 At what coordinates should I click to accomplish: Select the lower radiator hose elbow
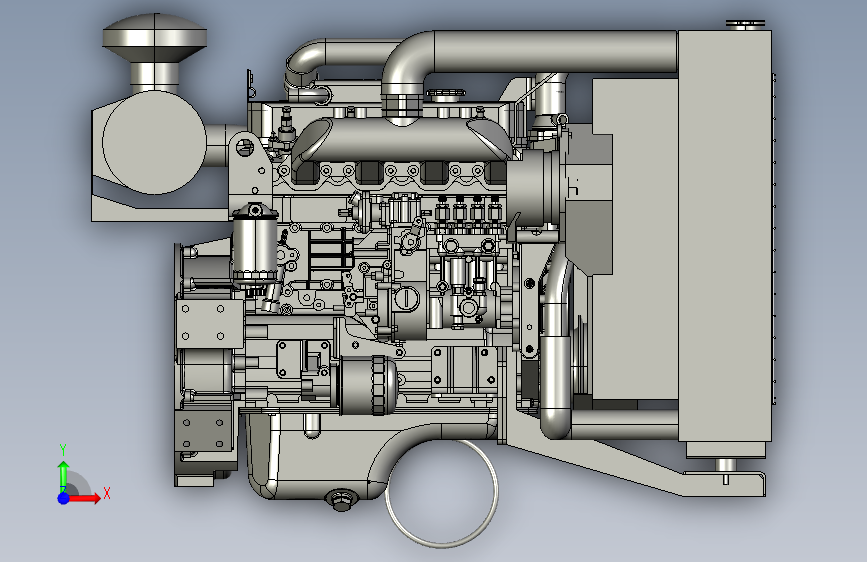coord(555,423)
